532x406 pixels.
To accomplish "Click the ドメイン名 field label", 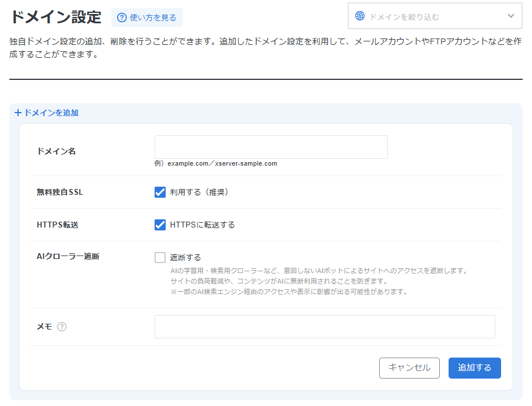I will tap(56, 151).
